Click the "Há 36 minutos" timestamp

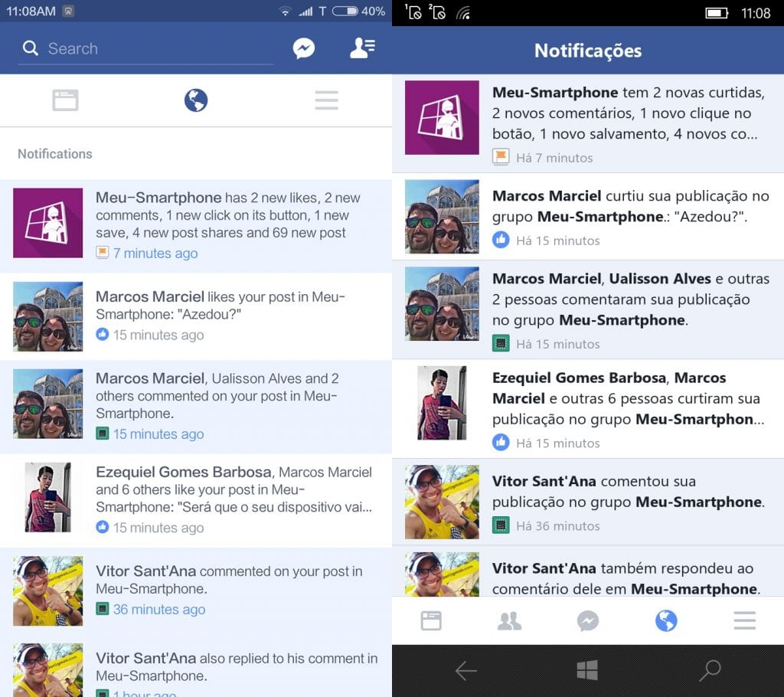pyautogui.click(x=558, y=526)
